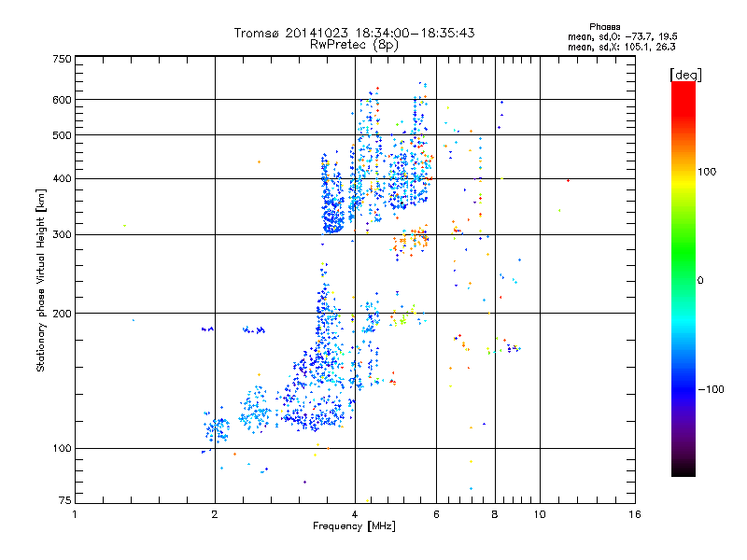Click the '300' y-axis tick label
The height and width of the screenshot is (560, 747).
click(62, 235)
